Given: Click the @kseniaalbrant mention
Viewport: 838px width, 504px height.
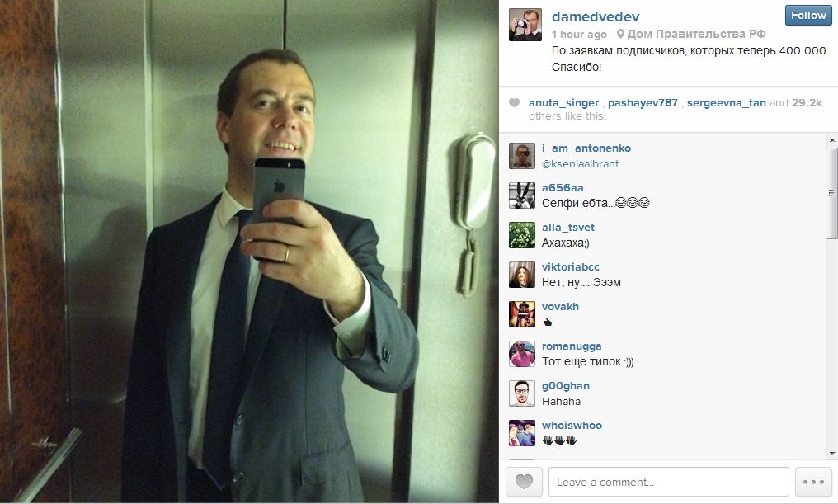Looking at the screenshot, I should pos(580,163).
